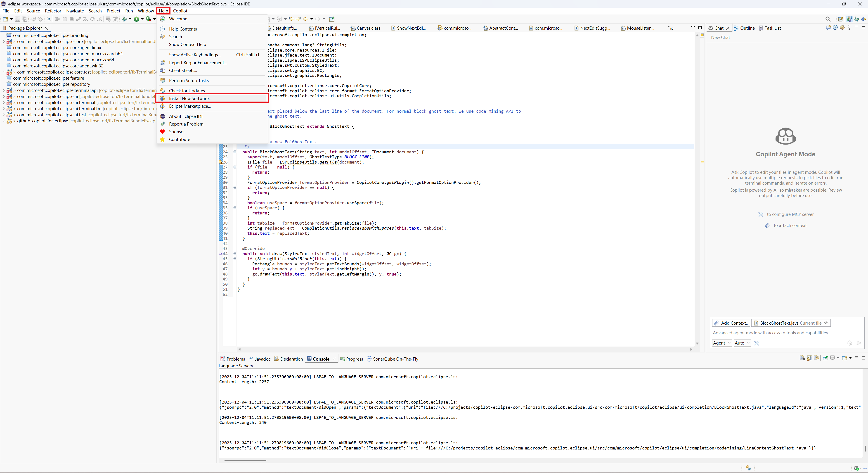Click the Run green play toolbar icon
The image size is (868, 473).
(x=136, y=19)
